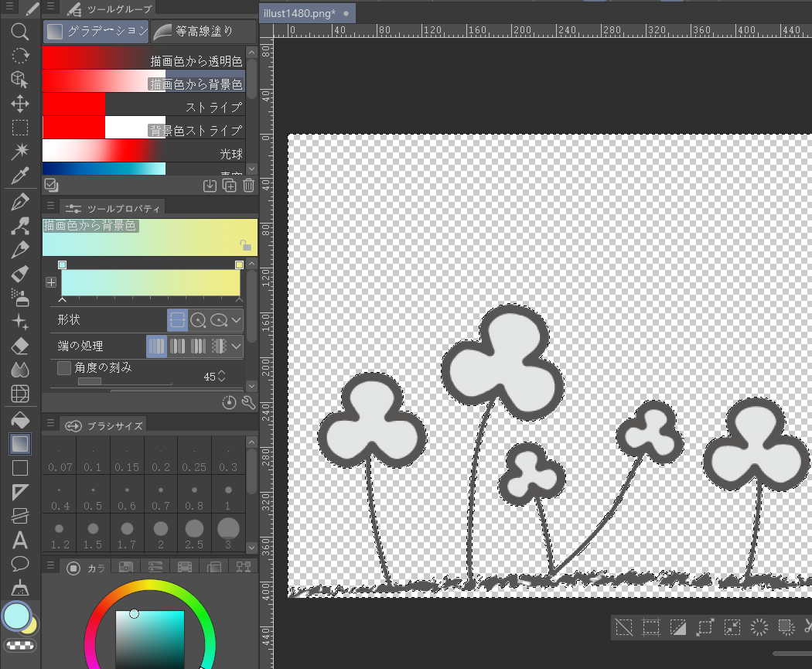Viewport: 812px width, 669px height.
Task: Choose ストライプ gradient preset
Action: click(x=143, y=104)
